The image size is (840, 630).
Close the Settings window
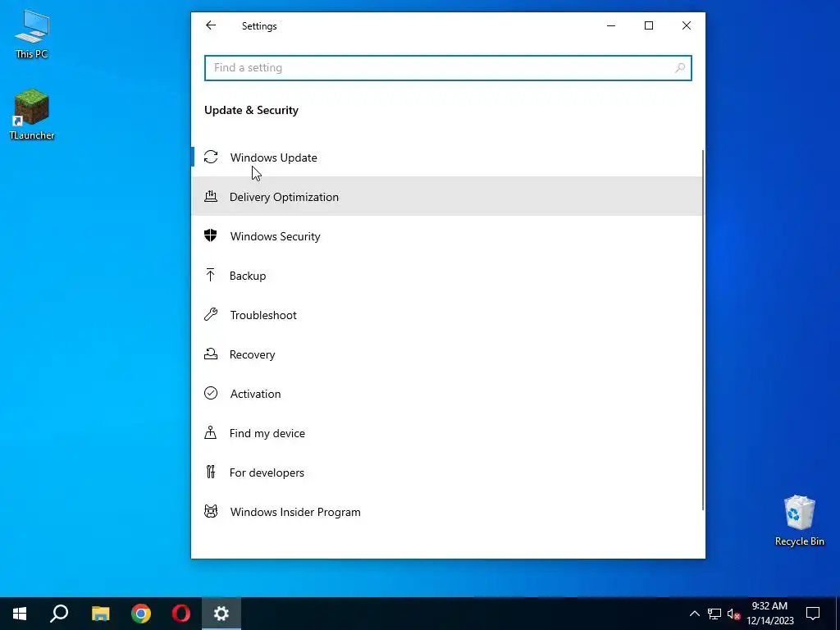click(x=687, y=25)
